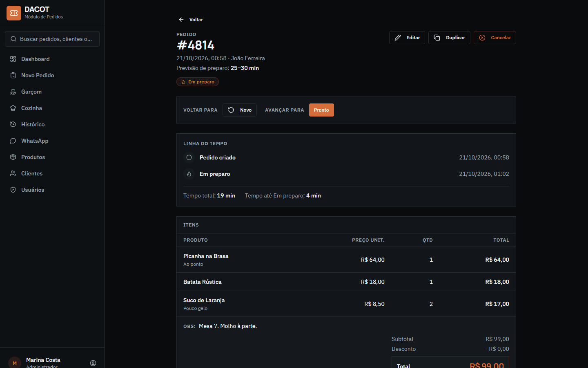Viewport: 588px width, 368px height.
Task: Revert order status to Novo
Action: point(240,110)
